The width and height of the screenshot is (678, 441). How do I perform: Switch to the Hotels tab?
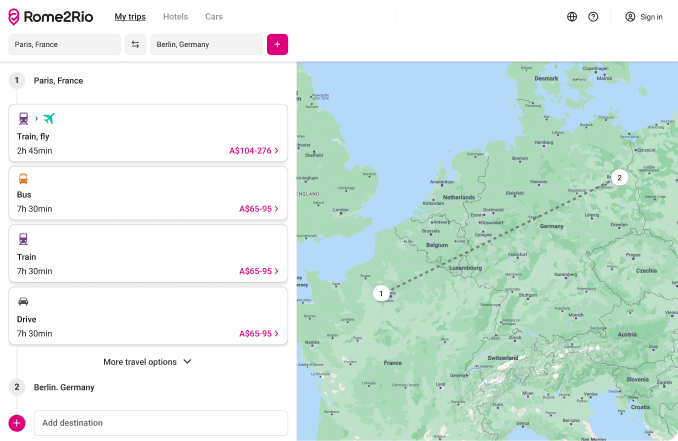(x=176, y=17)
